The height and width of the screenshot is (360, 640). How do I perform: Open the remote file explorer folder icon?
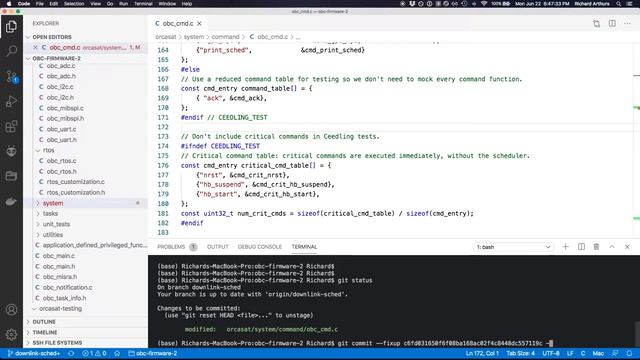tap(11, 176)
